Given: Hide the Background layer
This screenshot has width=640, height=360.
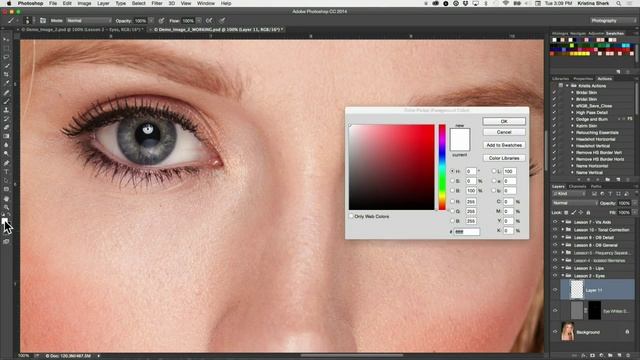Looking at the screenshot, I should click(555, 332).
